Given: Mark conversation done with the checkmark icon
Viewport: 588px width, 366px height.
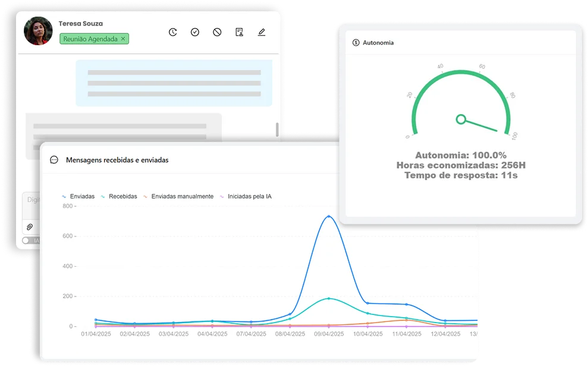Looking at the screenshot, I should [195, 32].
